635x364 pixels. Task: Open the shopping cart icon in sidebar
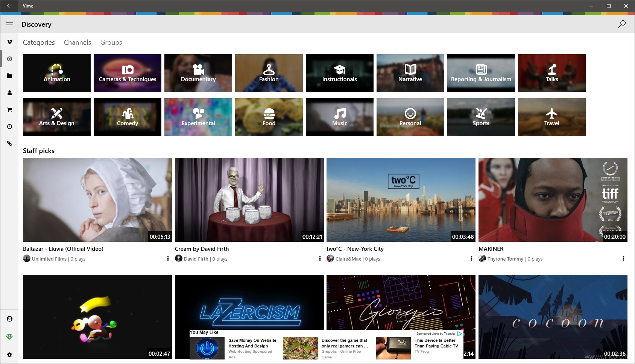[9, 110]
